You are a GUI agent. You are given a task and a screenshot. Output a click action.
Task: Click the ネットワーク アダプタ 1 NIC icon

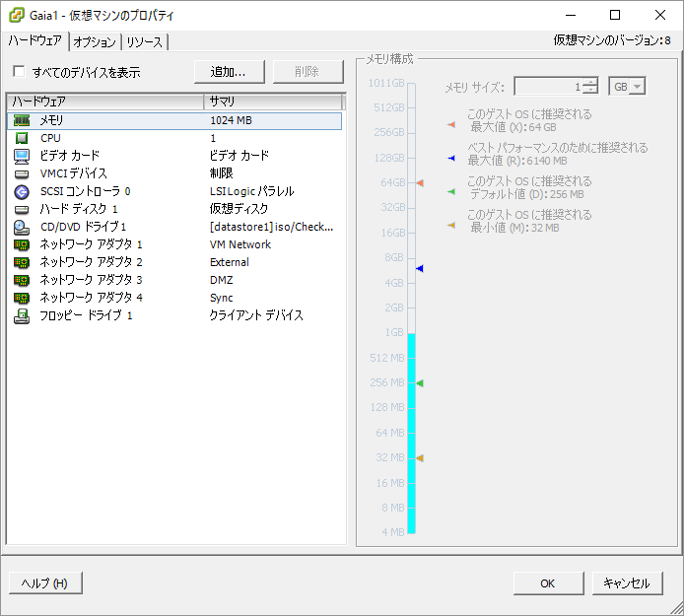coord(22,244)
